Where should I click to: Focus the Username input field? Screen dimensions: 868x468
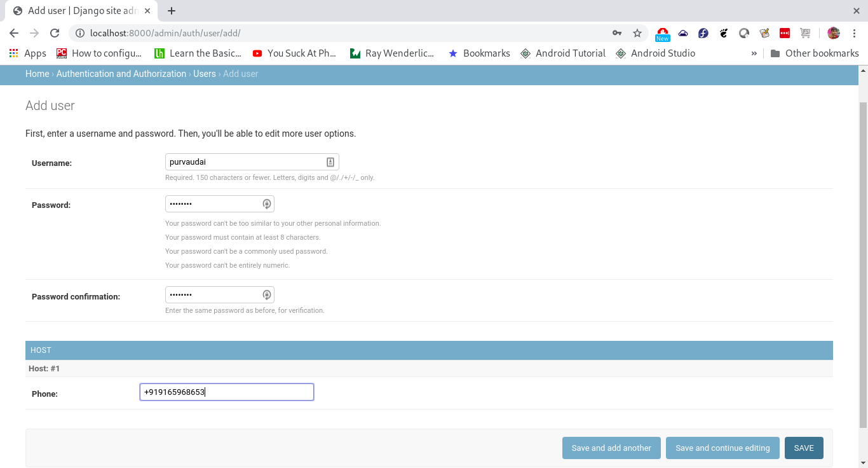252,162
